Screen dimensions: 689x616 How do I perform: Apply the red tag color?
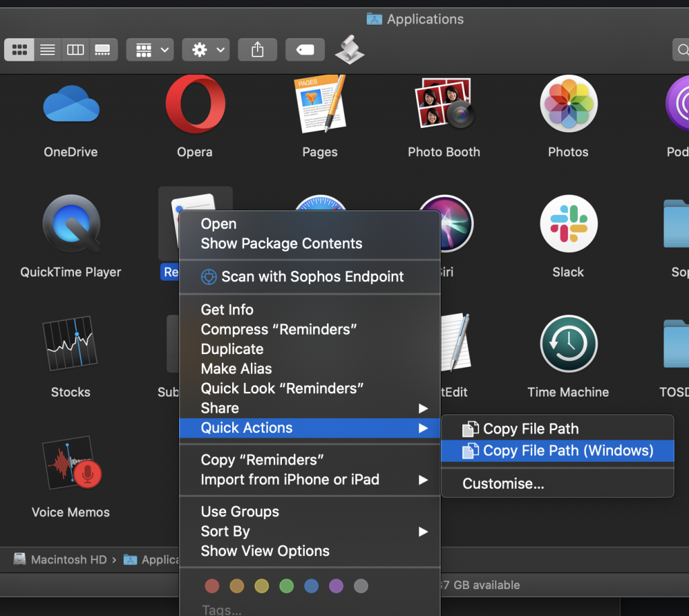point(212,586)
